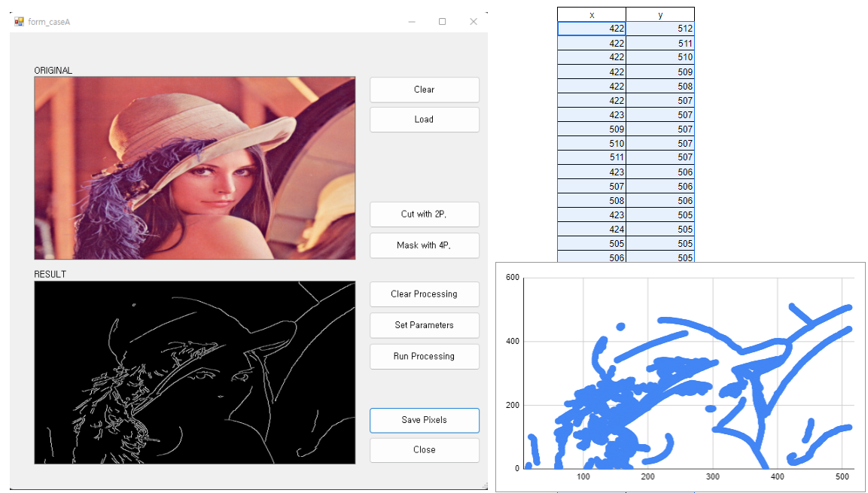This screenshot has width=868, height=493.
Task: Open Set Parameters dialog
Action: tap(424, 325)
